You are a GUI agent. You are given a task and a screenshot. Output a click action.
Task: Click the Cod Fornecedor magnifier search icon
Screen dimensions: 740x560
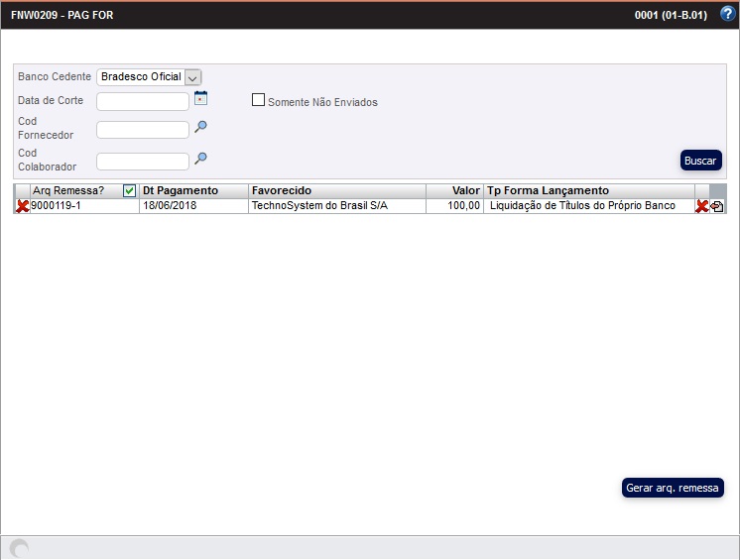(x=200, y=127)
